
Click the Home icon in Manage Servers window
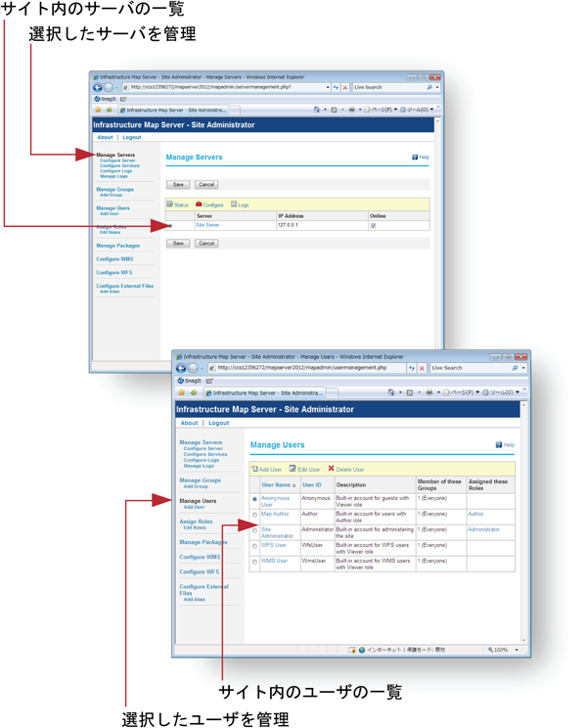(x=317, y=110)
